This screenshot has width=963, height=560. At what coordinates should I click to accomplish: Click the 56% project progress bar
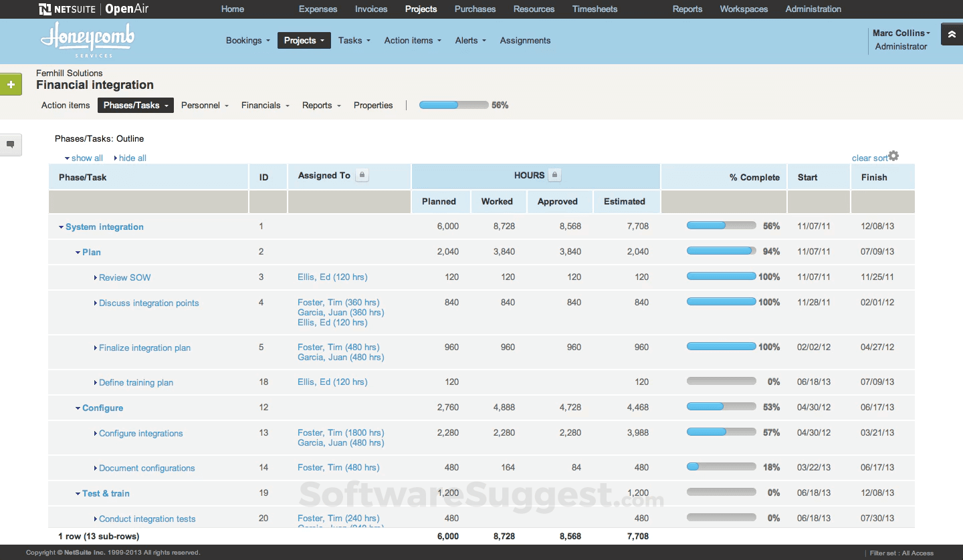453,104
